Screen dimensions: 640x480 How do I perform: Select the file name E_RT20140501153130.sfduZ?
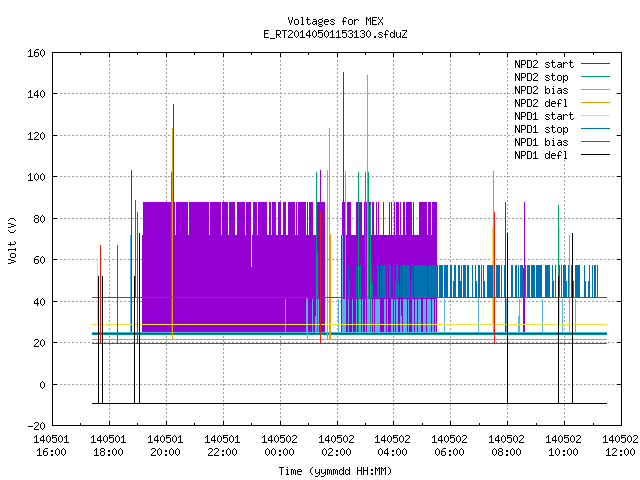[335, 34]
